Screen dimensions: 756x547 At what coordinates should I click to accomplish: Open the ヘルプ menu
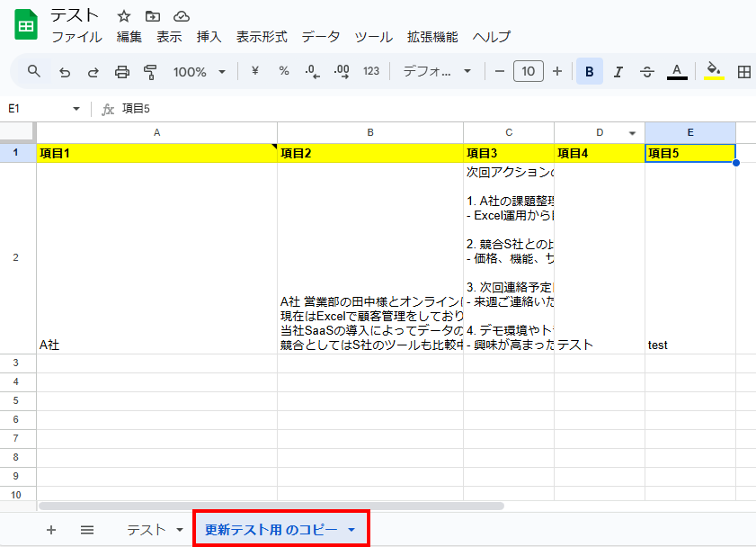click(x=492, y=37)
